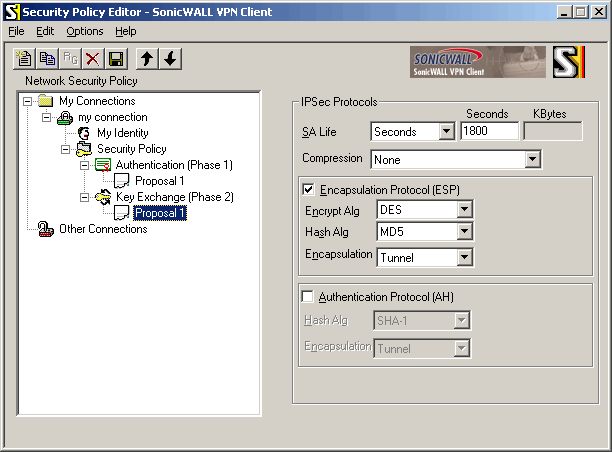The width and height of the screenshot is (612, 452).
Task: Select the My Identity tree icon
Action: [x=85, y=133]
